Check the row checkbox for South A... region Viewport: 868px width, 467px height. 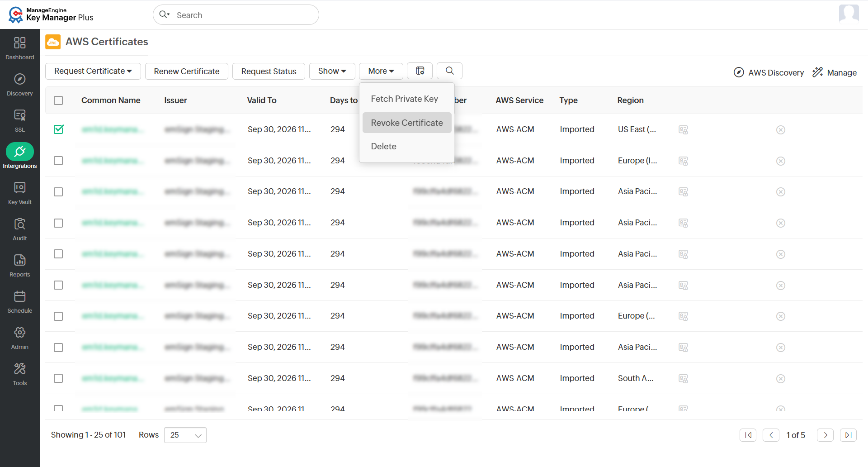tap(58, 378)
